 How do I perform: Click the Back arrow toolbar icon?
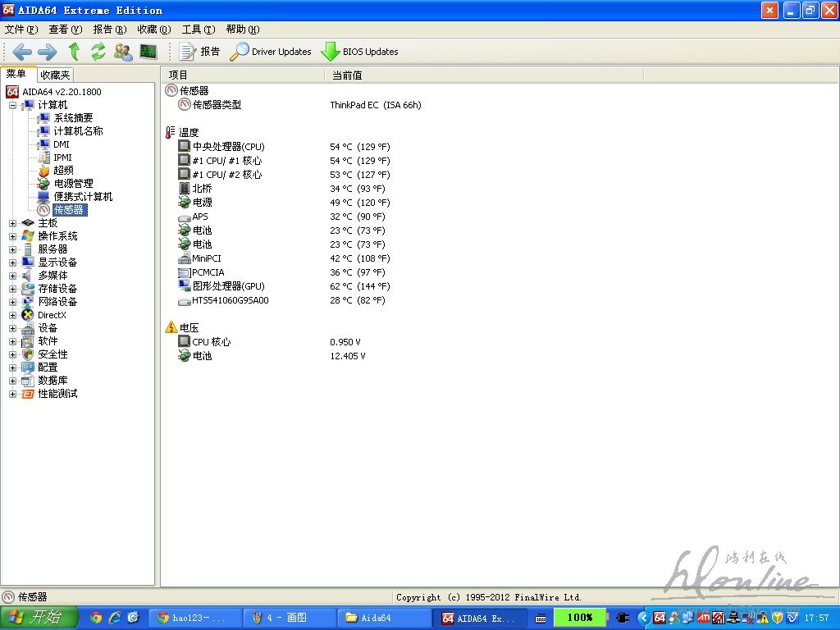click(x=22, y=52)
